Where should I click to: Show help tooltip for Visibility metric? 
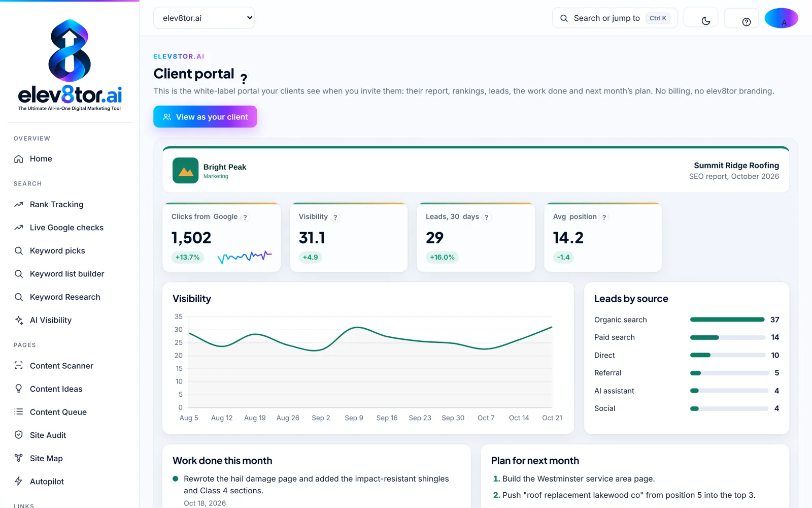pos(335,217)
